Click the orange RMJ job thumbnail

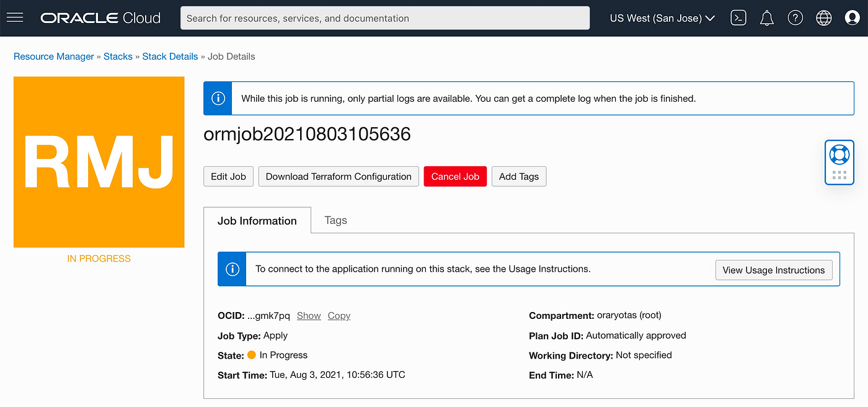tap(99, 161)
